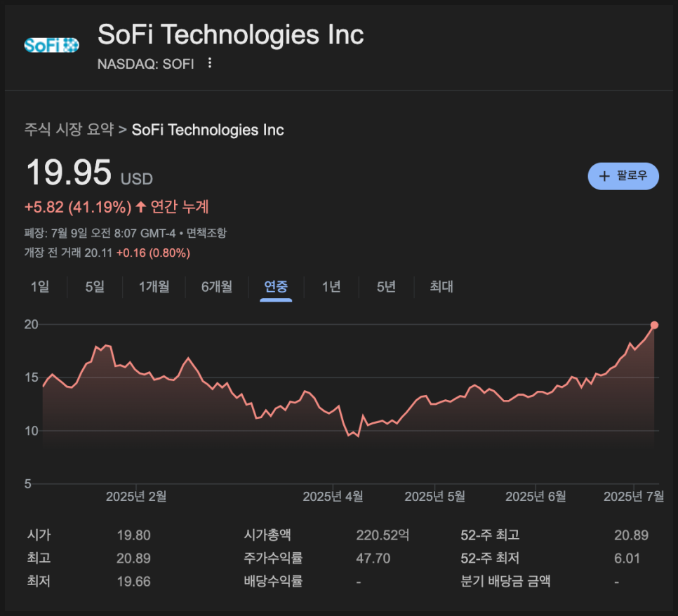Click the 52-주 최고 label
The height and width of the screenshot is (616, 678).
490,535
